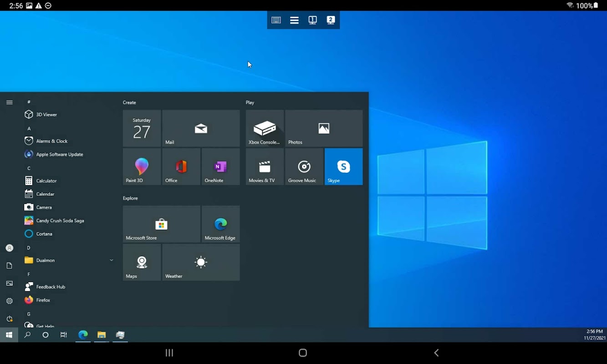Open the Skype tile
This screenshot has width=607, height=364.
(x=343, y=167)
